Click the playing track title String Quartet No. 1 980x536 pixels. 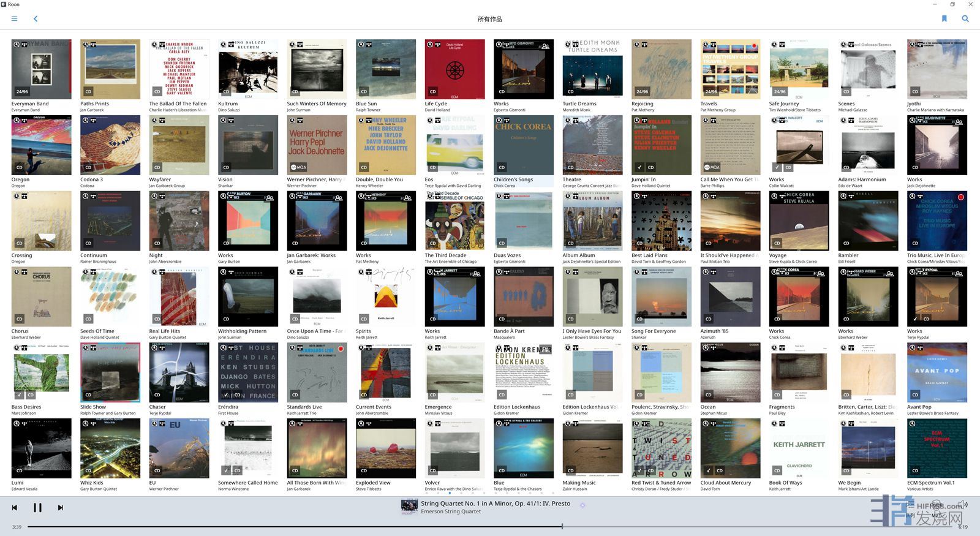click(x=495, y=504)
